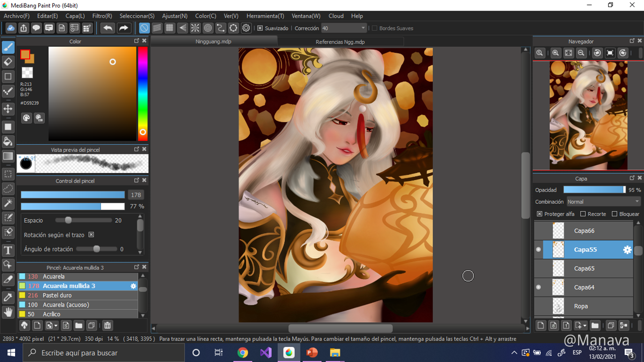Open the Corrección value dropdown

click(x=363, y=28)
